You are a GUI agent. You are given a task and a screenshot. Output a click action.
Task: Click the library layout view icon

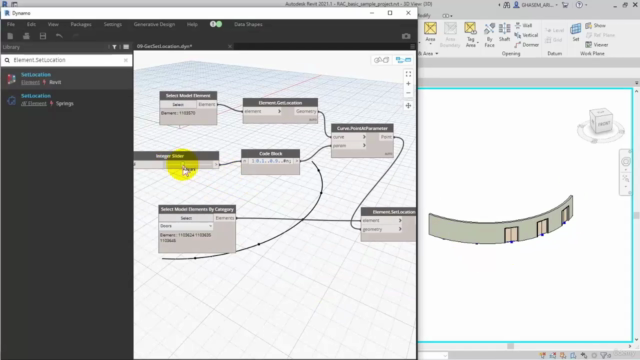(x=126, y=47)
